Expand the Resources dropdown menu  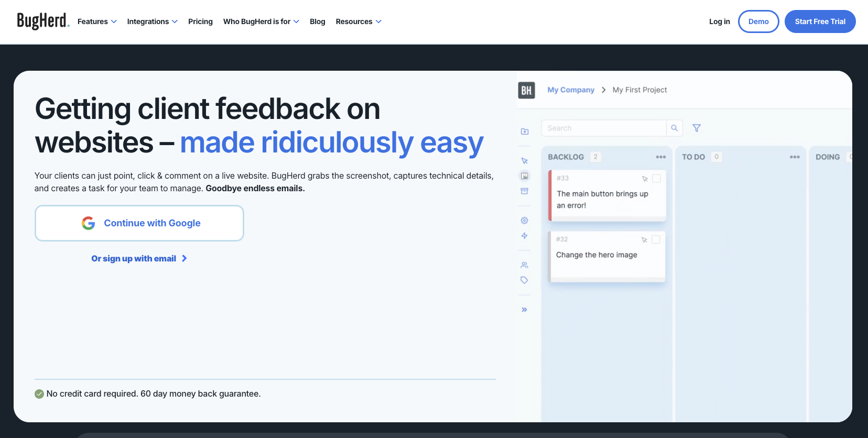(x=359, y=21)
